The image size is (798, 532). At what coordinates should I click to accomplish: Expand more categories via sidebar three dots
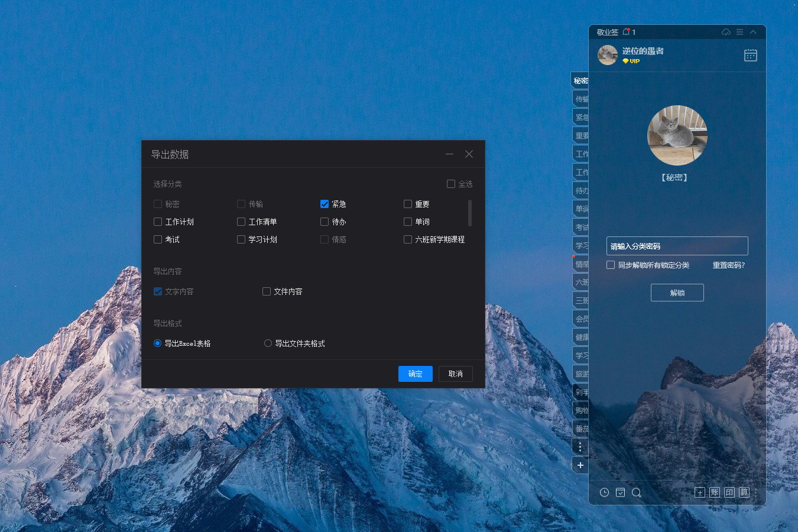coord(580,447)
